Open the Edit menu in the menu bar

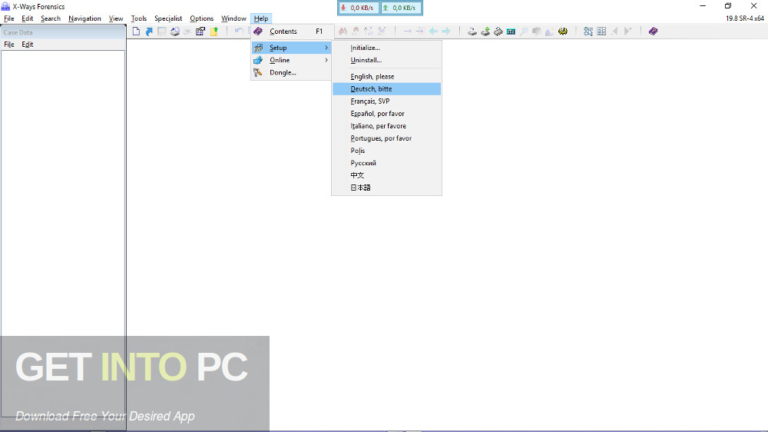click(27, 19)
